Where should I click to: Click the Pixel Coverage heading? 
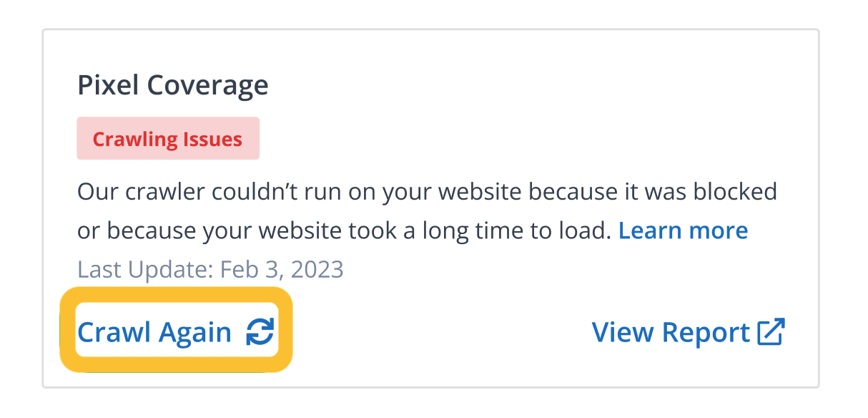click(x=173, y=86)
